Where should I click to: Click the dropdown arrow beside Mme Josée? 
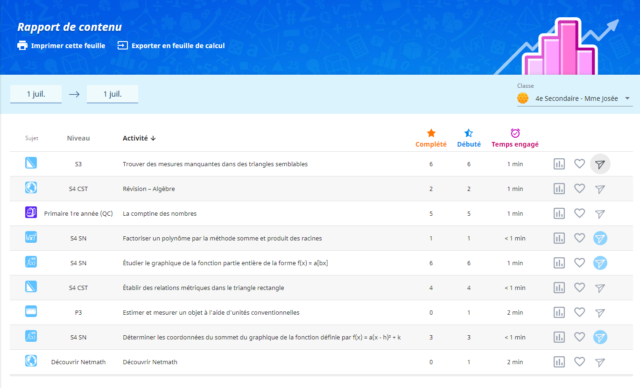[x=627, y=98]
